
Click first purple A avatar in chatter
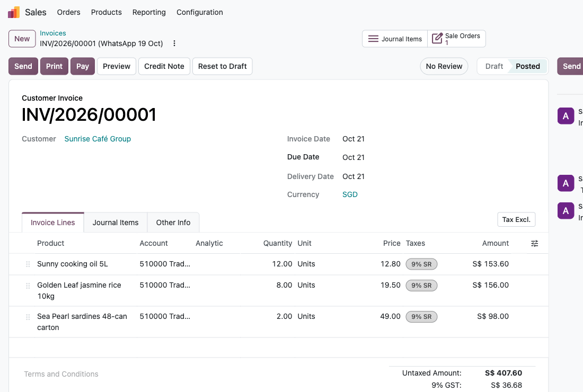[566, 116]
